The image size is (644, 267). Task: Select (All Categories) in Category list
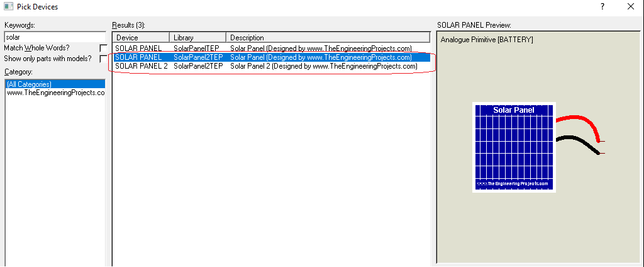point(29,84)
